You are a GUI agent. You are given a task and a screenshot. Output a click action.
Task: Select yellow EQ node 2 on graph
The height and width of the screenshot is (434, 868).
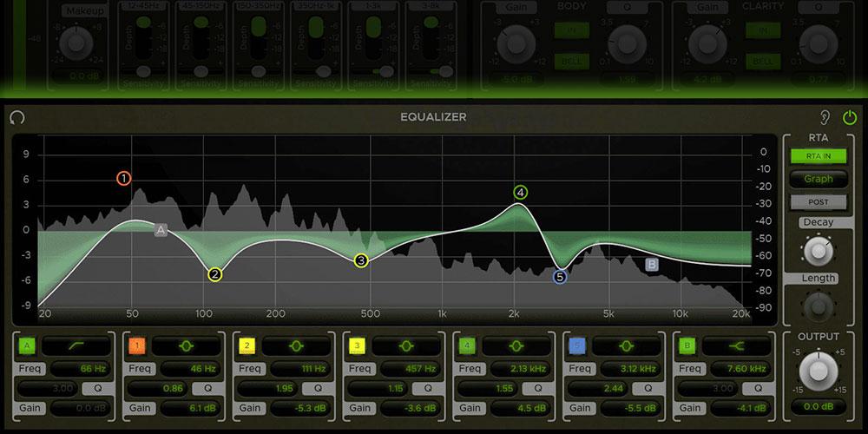coord(214,274)
